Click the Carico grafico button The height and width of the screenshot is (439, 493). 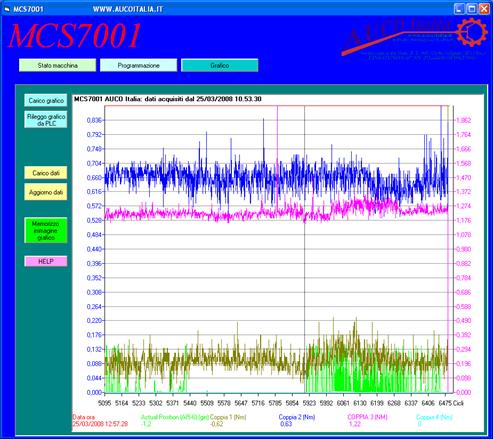(46, 101)
